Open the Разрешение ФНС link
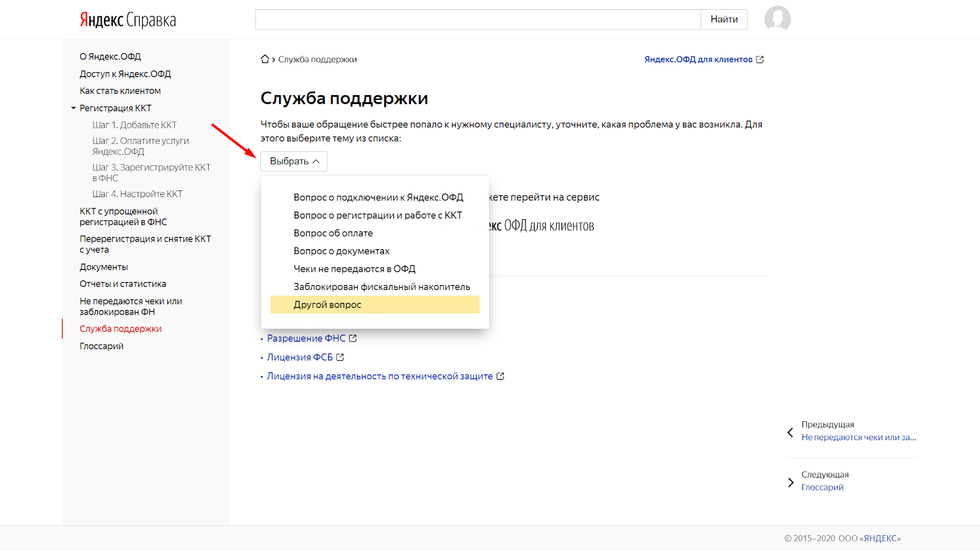980x551 pixels. 306,339
